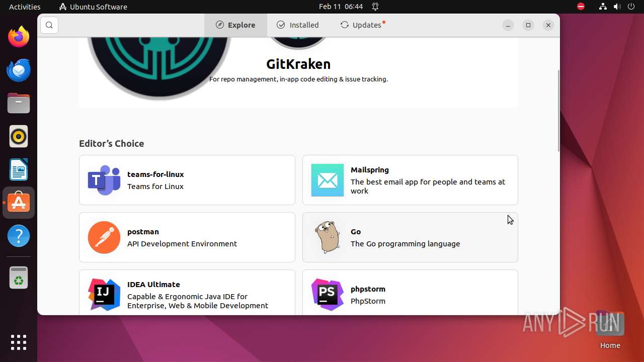644x362 pixels.
Task: Click Ubuntu Software icon in the dock
Action: tap(19, 203)
